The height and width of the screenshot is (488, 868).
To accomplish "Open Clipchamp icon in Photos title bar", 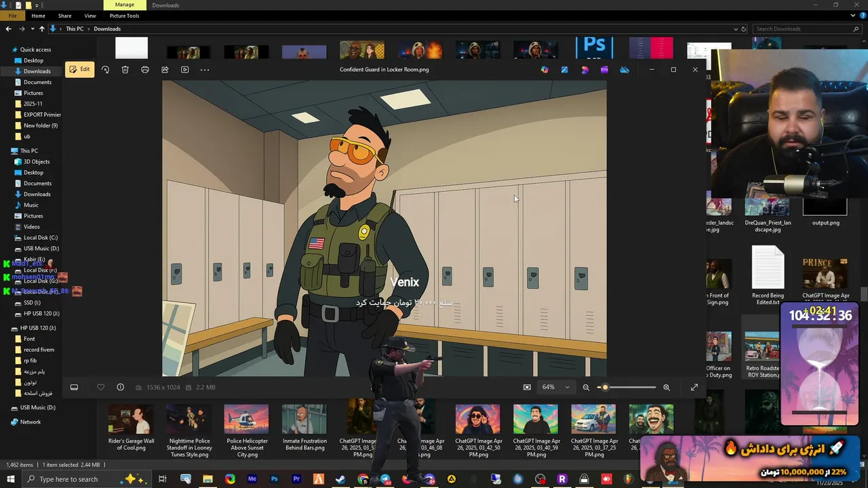I will click(604, 69).
